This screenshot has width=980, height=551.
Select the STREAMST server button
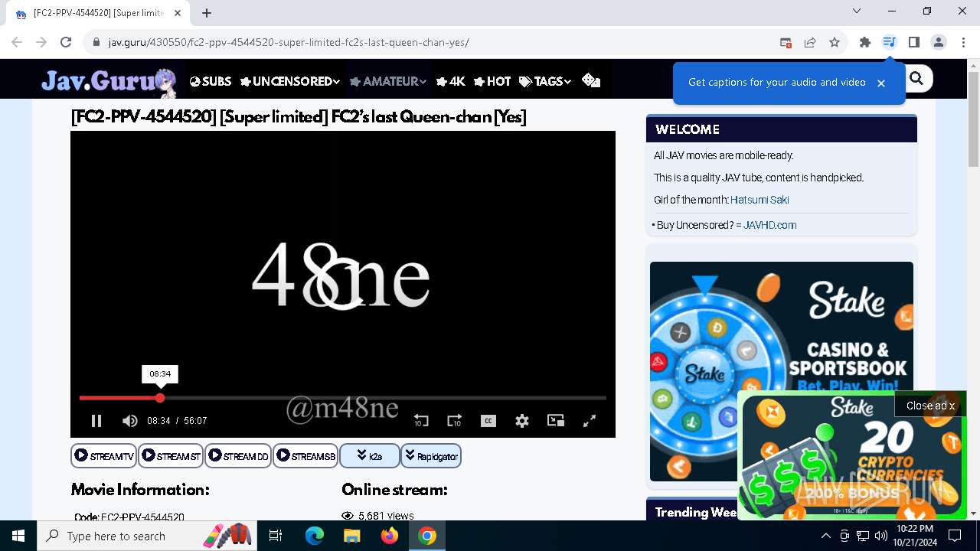171,456
